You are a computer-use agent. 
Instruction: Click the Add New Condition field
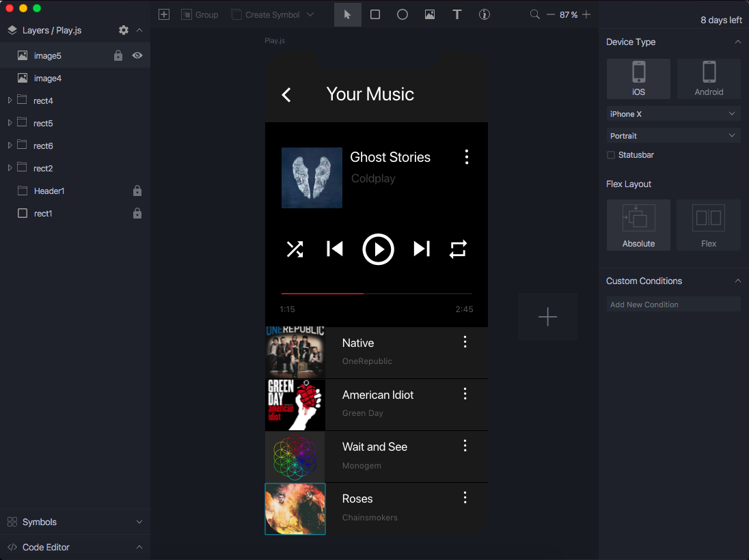coord(673,304)
